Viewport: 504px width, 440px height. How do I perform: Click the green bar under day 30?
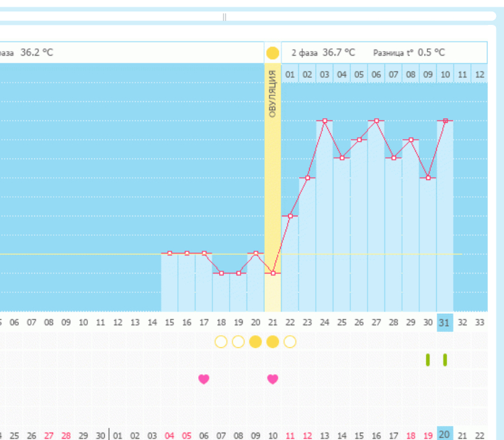(x=428, y=359)
